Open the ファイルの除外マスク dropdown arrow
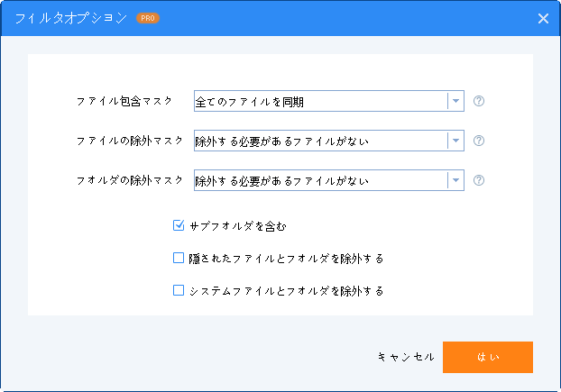This screenshot has width=561, height=392. coord(456,141)
